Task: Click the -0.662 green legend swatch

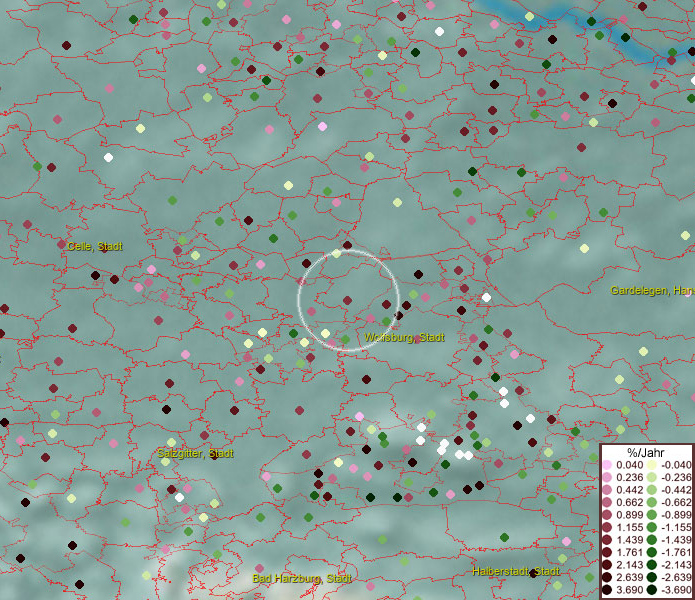Action: [x=652, y=503]
